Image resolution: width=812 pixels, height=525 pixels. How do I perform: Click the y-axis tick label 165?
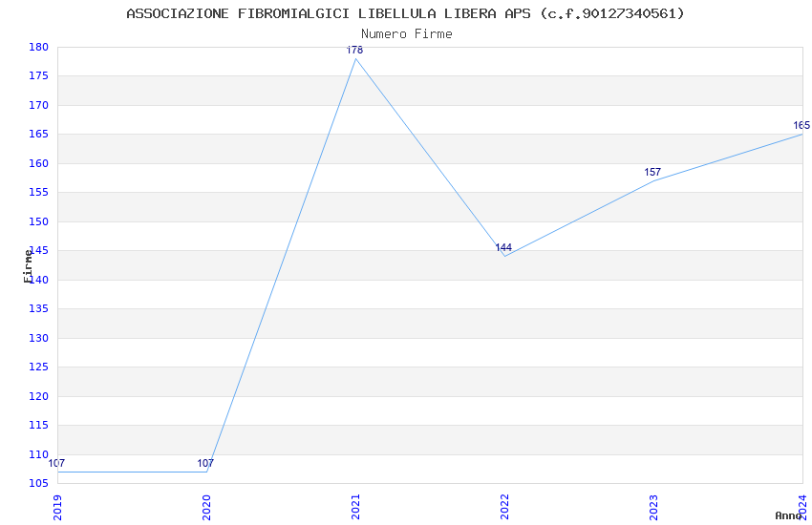tap(39, 135)
